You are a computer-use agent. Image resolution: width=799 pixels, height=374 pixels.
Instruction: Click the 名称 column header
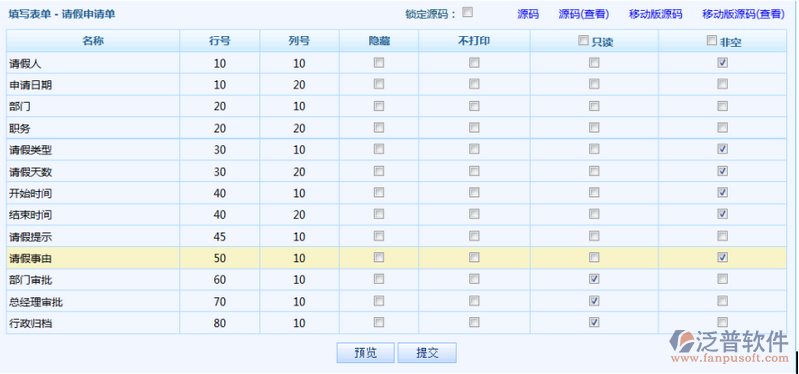pyautogui.click(x=93, y=41)
